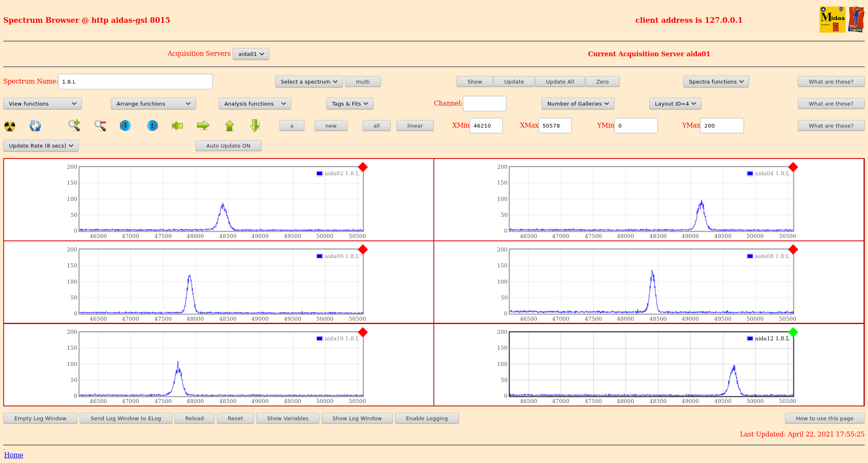This screenshot has height=463, width=868.
Task: Toggle the Auto Update ON button
Action: tap(228, 146)
